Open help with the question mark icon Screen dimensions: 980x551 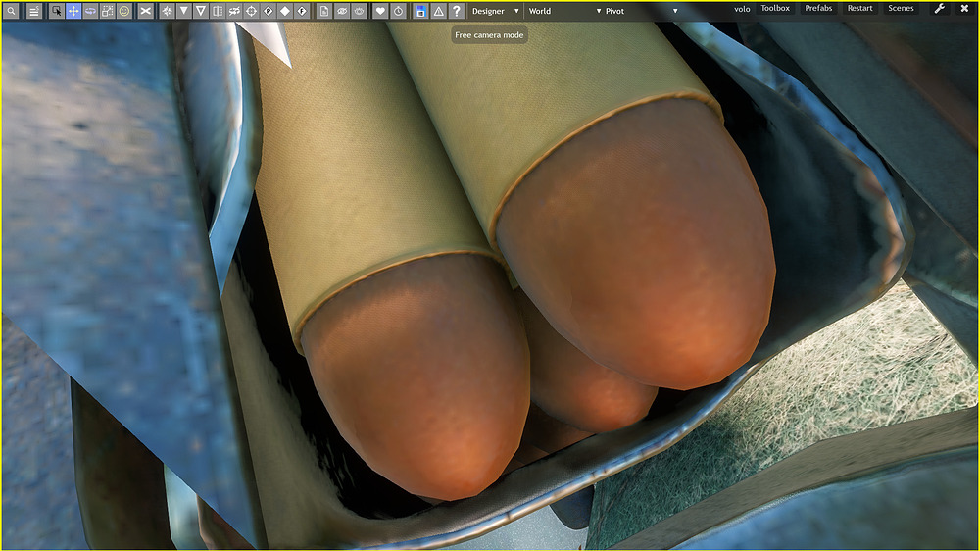click(x=457, y=11)
